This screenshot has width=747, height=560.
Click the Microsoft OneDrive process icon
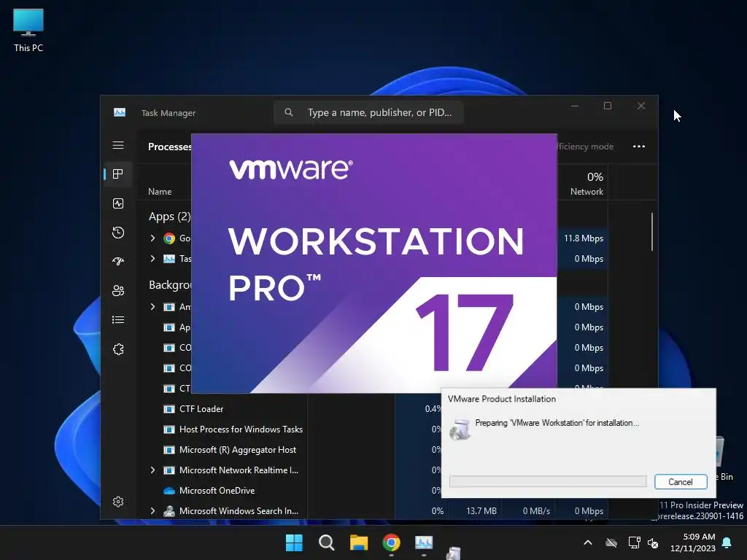click(x=169, y=491)
